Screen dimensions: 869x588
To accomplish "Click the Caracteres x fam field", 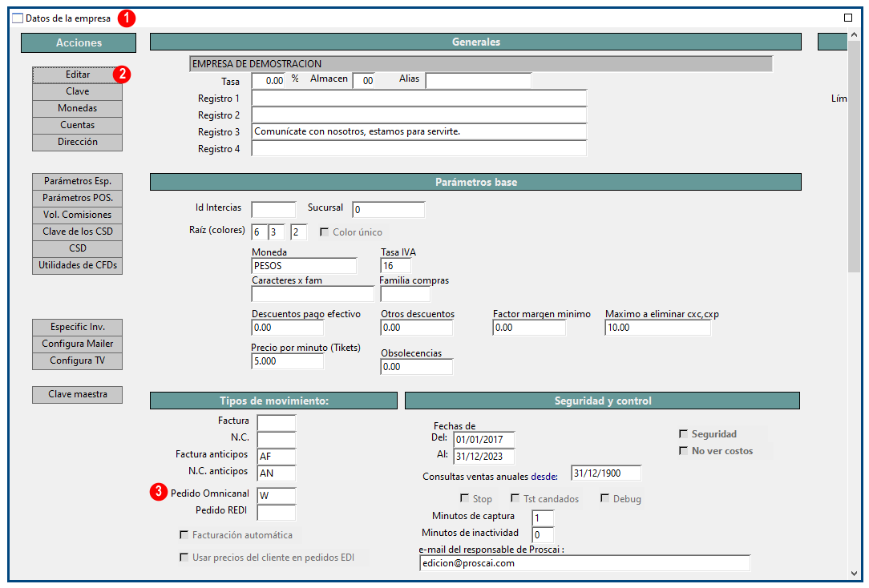I will 313,294.
